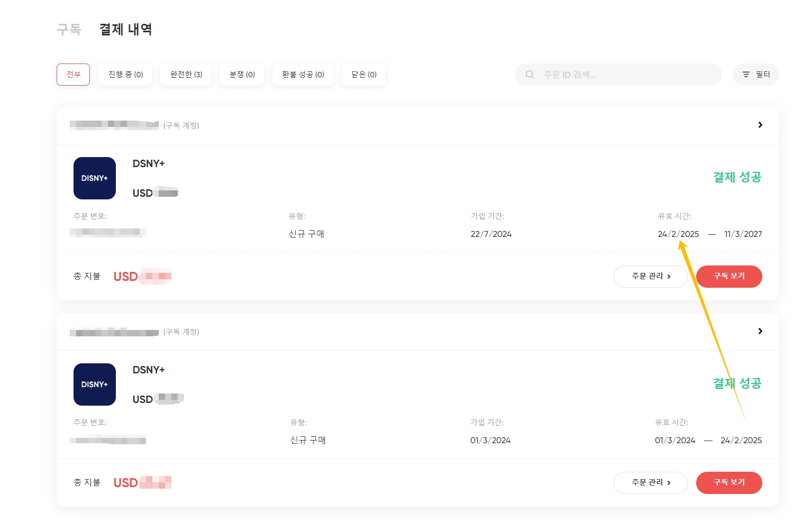Click the first DISNY+ app logo
Screen dimensions: 812x522
95,178
